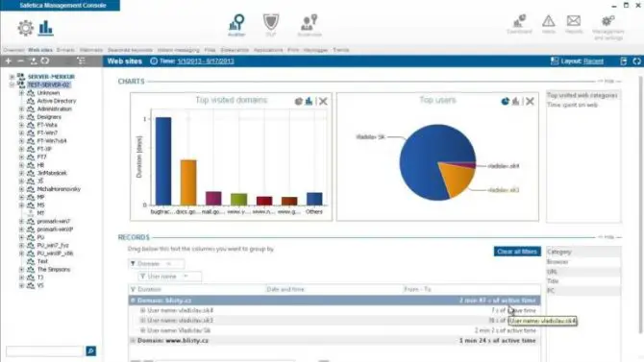
Task: Close the Top visited domains chart
Action: pyautogui.click(x=323, y=101)
